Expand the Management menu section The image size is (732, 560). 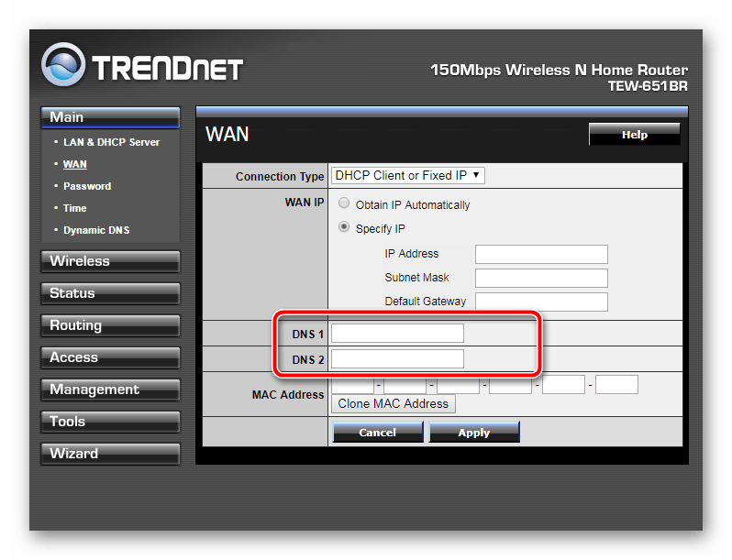click(110, 390)
